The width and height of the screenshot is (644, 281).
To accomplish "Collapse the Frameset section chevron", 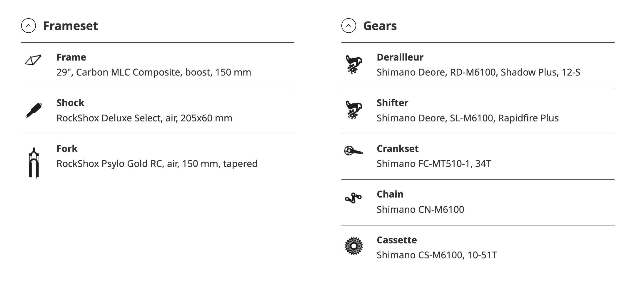I will (x=29, y=26).
